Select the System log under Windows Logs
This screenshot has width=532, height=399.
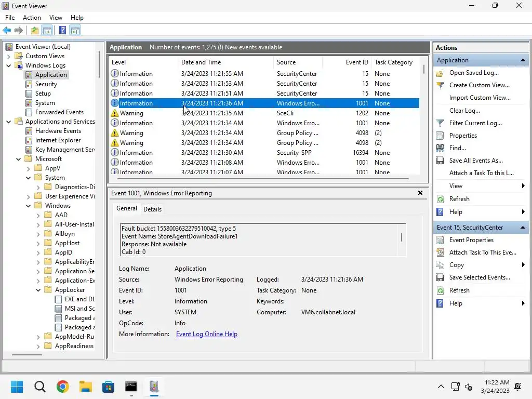(45, 103)
